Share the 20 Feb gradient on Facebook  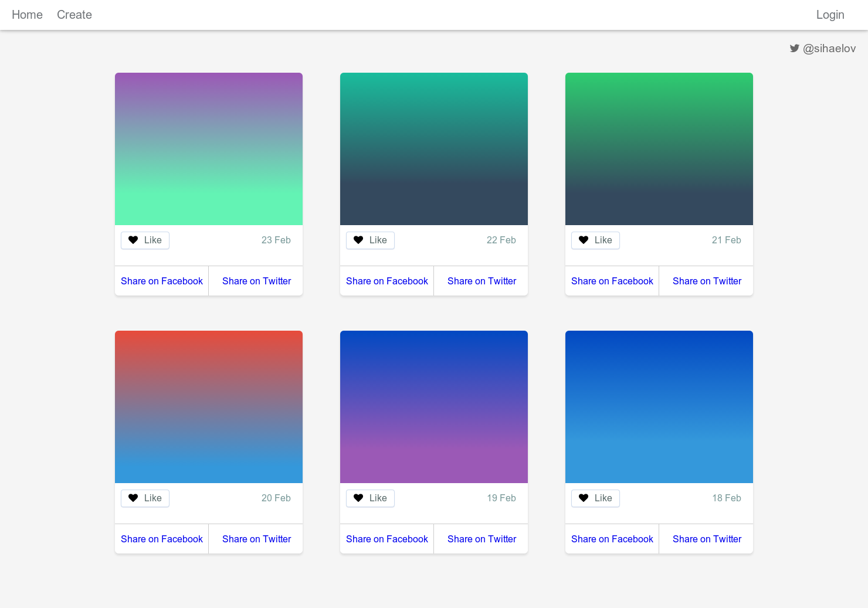(162, 539)
